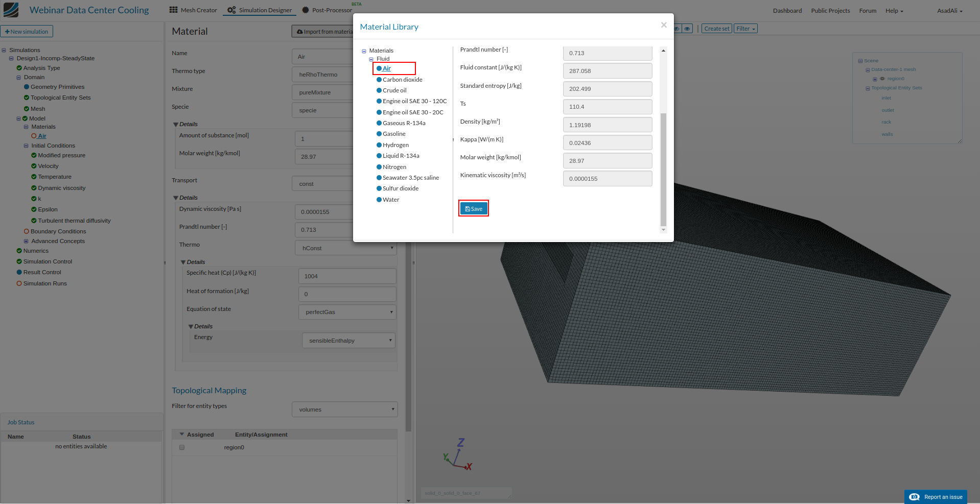Open the AsadAli account dropdown
980x504 pixels.
tap(950, 11)
